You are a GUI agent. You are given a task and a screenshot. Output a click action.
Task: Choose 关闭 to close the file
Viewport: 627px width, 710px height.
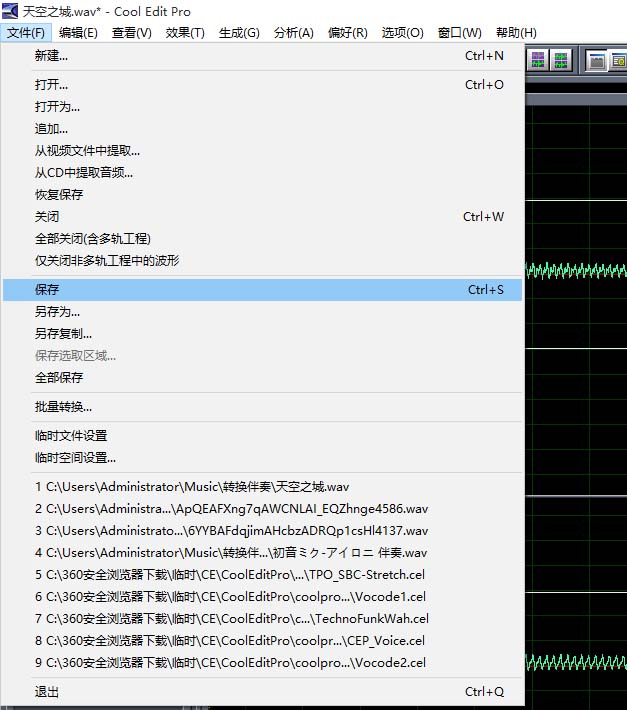coord(262,216)
